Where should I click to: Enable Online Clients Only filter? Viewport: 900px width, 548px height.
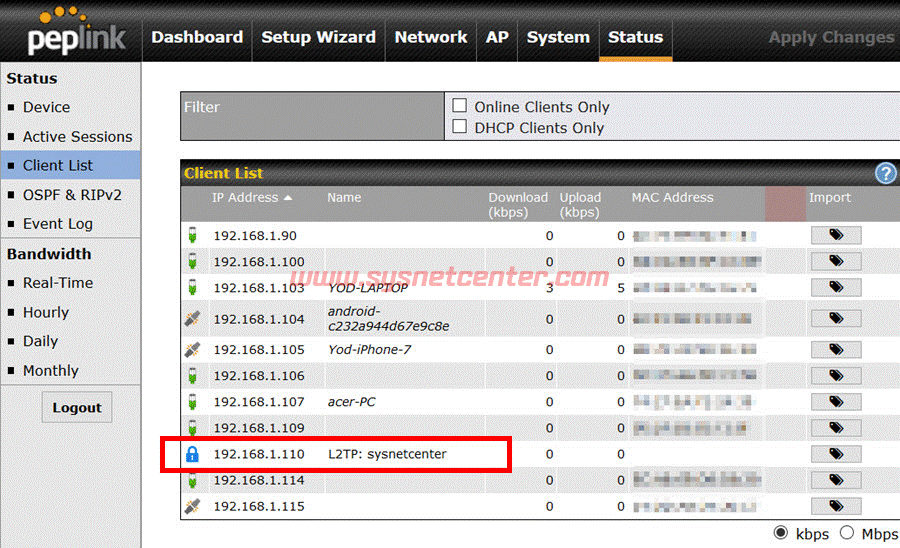coord(460,106)
